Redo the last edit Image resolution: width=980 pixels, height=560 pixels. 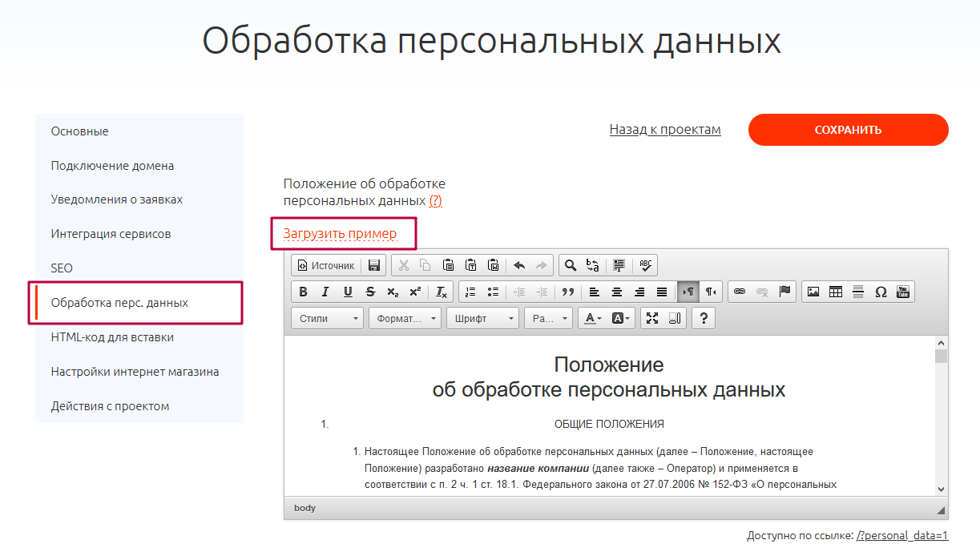tap(542, 265)
